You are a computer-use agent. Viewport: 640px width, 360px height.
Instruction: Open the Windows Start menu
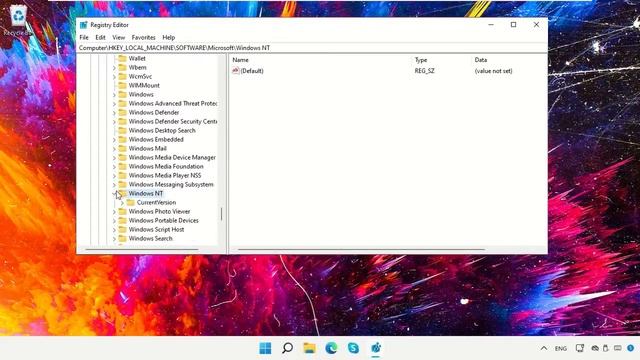click(x=265, y=348)
